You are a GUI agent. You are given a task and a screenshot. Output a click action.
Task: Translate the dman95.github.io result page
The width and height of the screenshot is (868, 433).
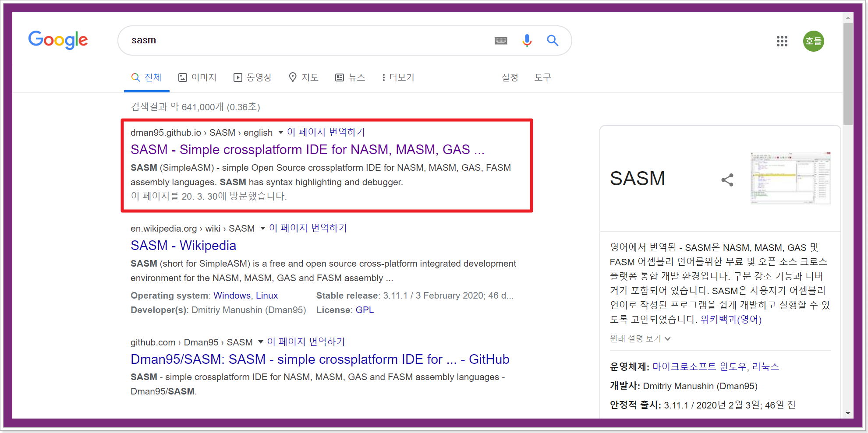tap(326, 132)
